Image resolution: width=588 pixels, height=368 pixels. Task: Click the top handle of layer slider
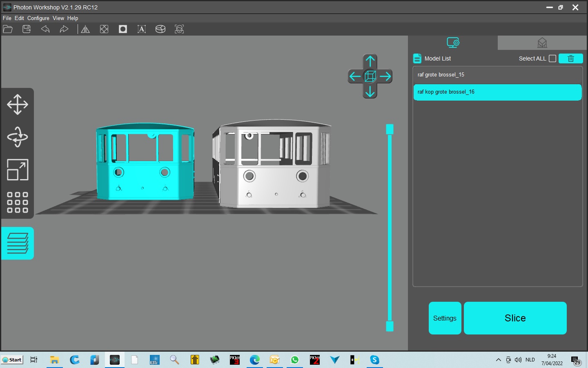[x=390, y=129]
